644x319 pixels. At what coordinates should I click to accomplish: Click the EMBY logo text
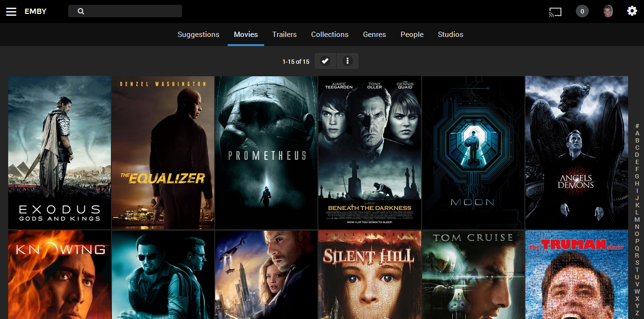tap(36, 12)
